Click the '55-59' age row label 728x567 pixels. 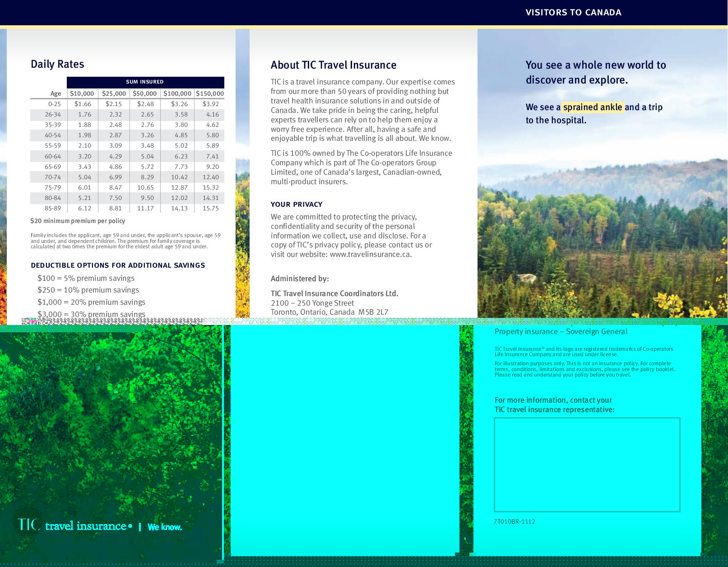[53, 146]
